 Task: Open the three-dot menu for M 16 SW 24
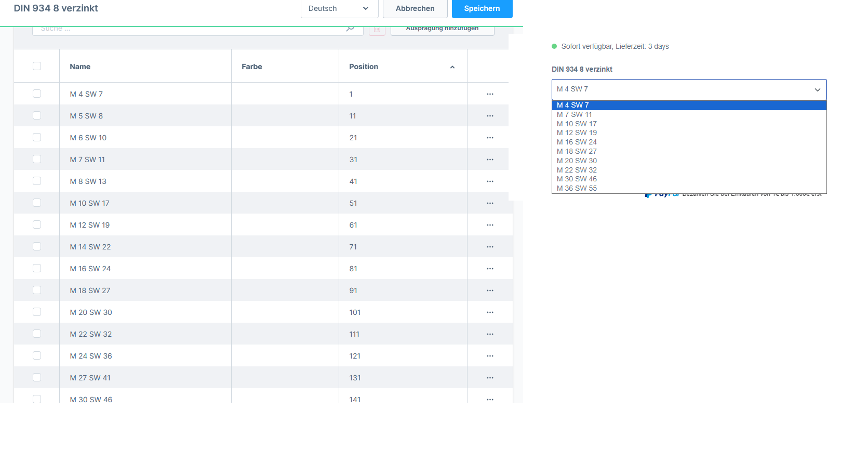(x=490, y=269)
